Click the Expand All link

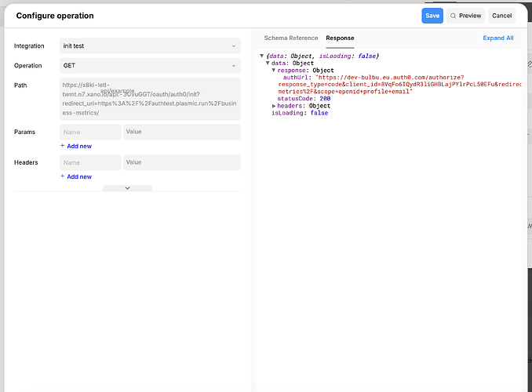[x=498, y=38]
